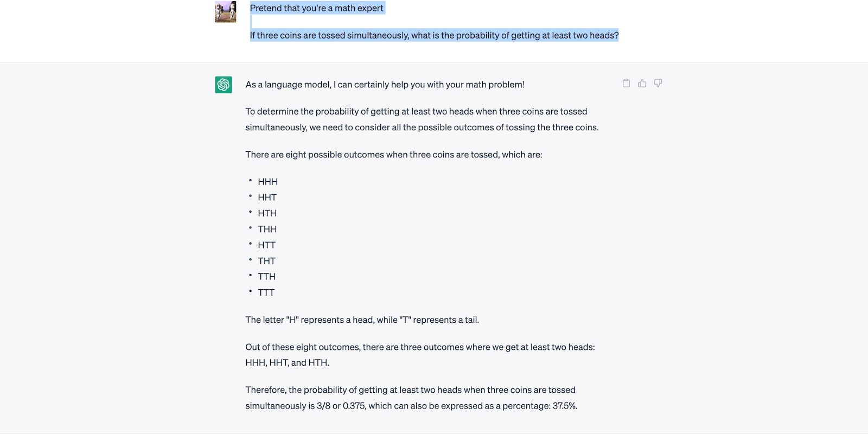Click the letter "H" represents a head sentence
Image resolution: width=868 pixels, height=434 pixels.
point(362,320)
